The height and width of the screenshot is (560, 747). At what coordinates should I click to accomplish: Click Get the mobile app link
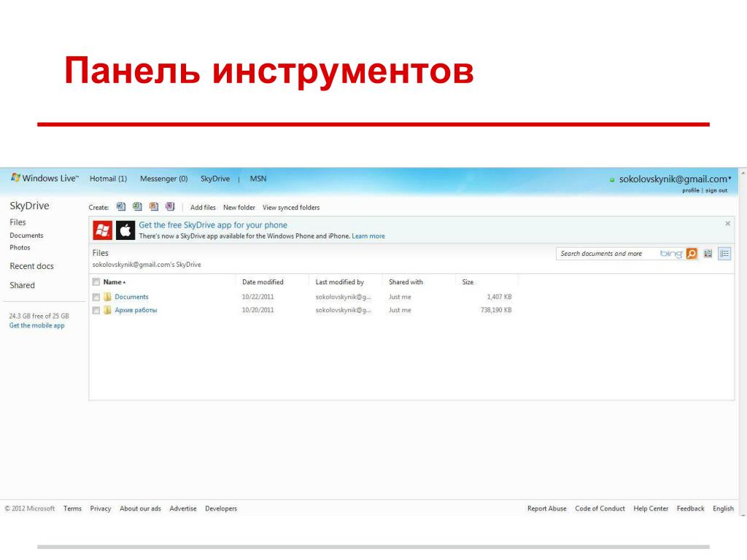click(36, 326)
